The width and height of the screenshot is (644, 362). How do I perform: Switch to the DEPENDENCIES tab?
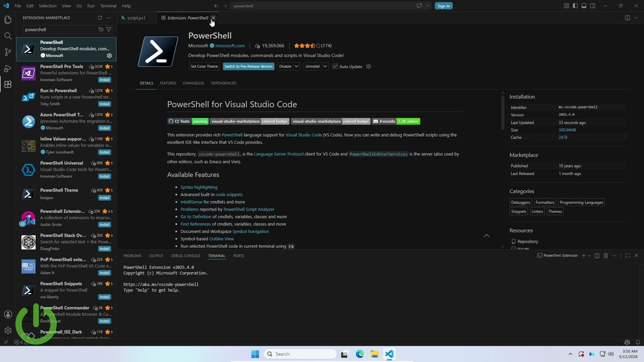coord(223,83)
